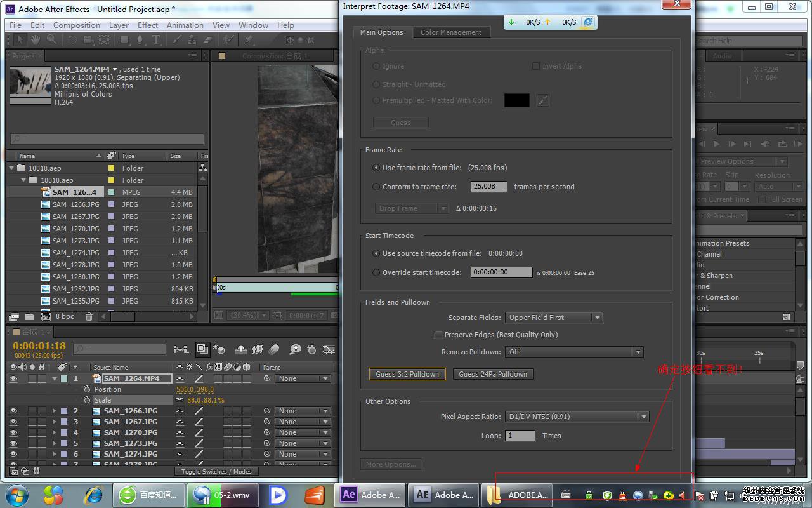Open the Remove Pulldown dropdown

(574, 352)
